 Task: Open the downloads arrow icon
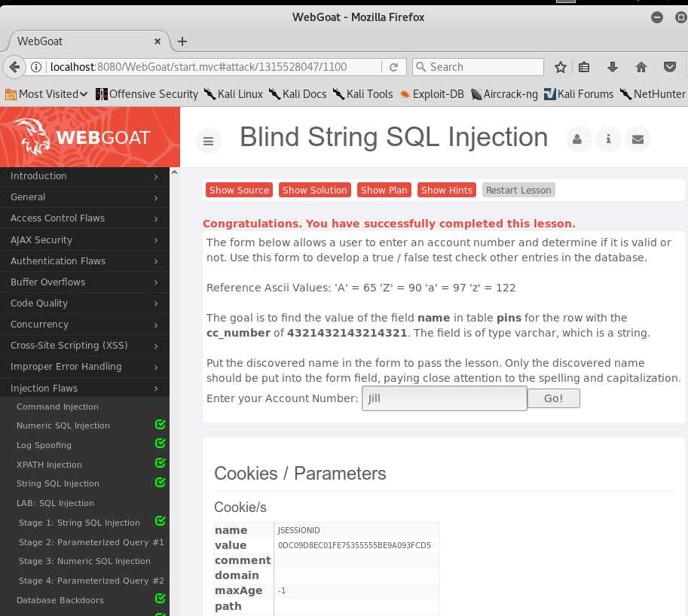[613, 67]
